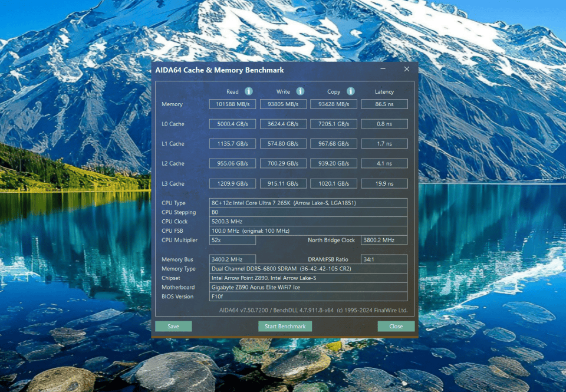The image size is (566, 392).
Task: Click the info icon beside Write
Action: point(300,91)
